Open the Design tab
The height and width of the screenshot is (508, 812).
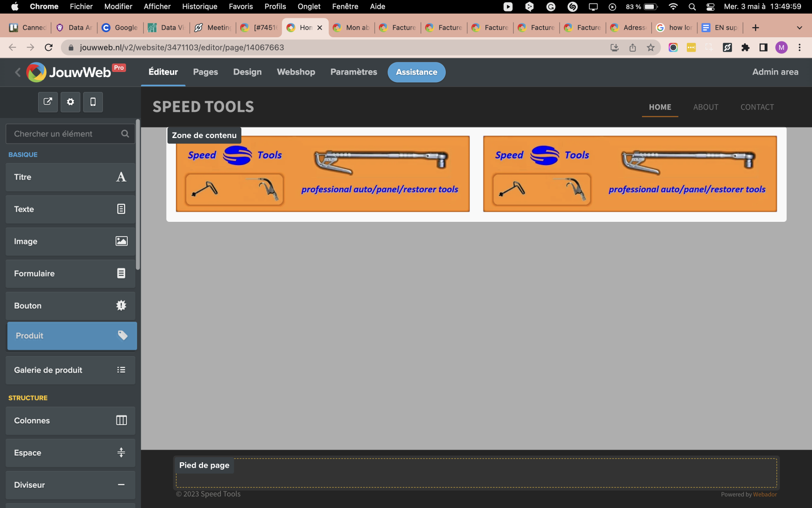[247, 72]
